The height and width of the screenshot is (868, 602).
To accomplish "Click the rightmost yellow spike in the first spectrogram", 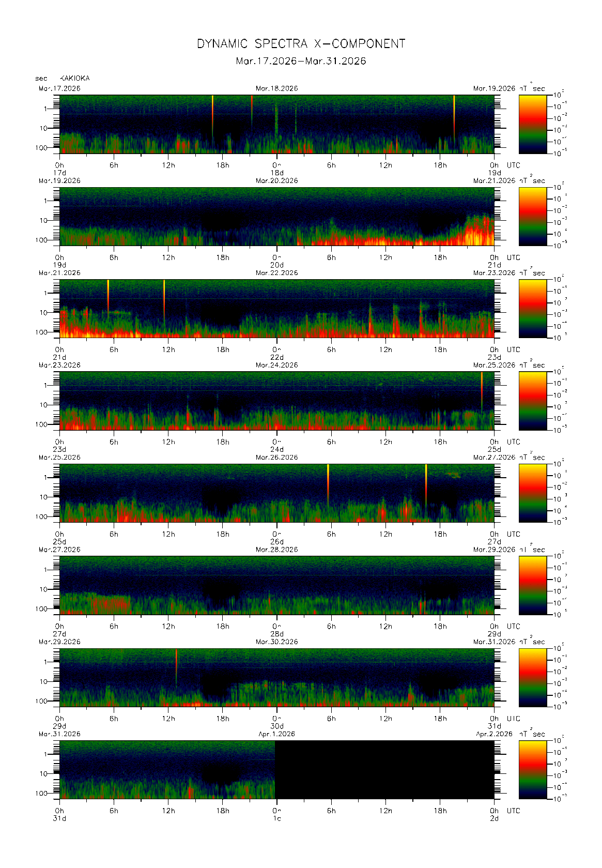I will pyautogui.click(x=454, y=111).
